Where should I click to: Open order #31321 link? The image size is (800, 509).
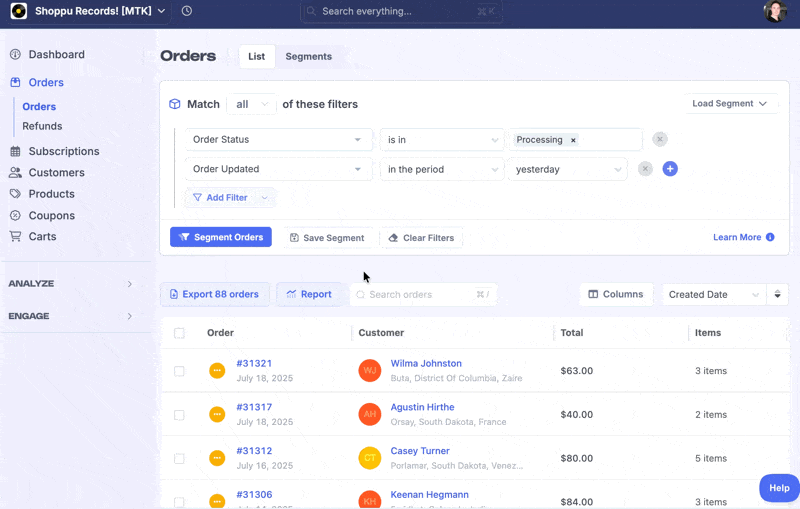254,363
